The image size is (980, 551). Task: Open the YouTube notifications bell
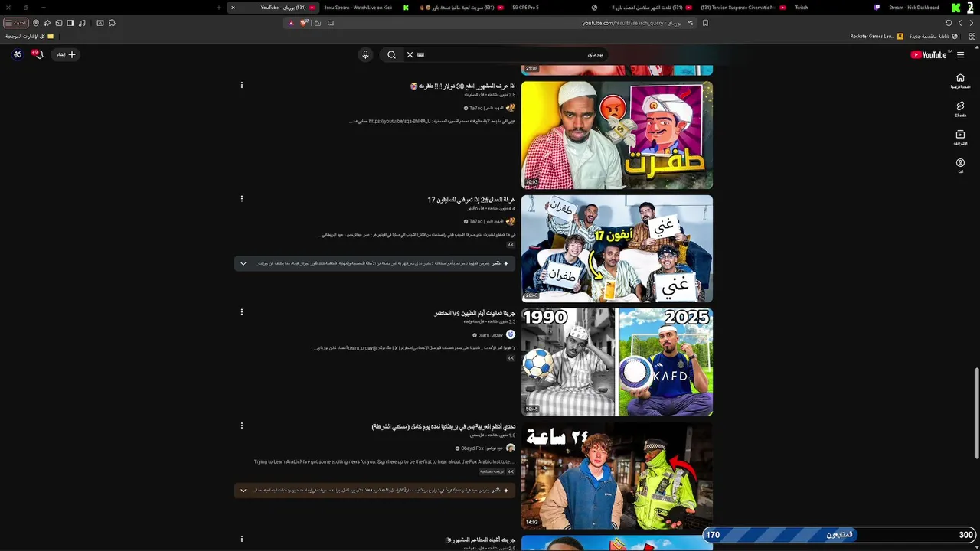[38, 54]
